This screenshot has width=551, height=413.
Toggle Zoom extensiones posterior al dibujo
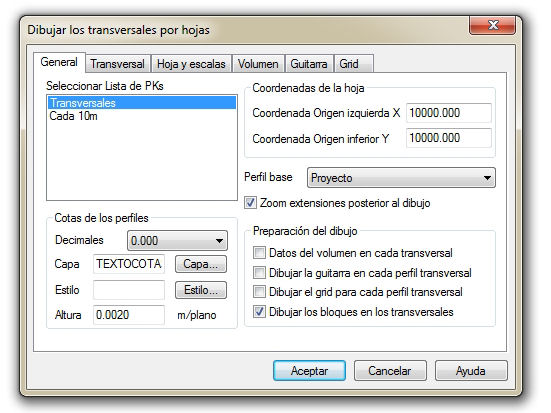point(250,203)
